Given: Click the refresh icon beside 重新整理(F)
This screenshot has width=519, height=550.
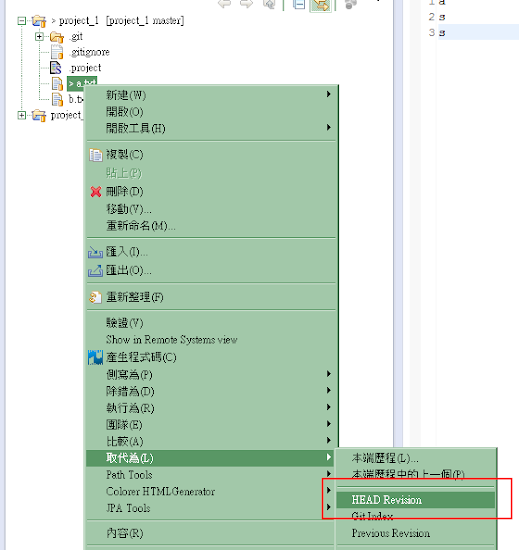Looking at the screenshot, I should pos(95,297).
